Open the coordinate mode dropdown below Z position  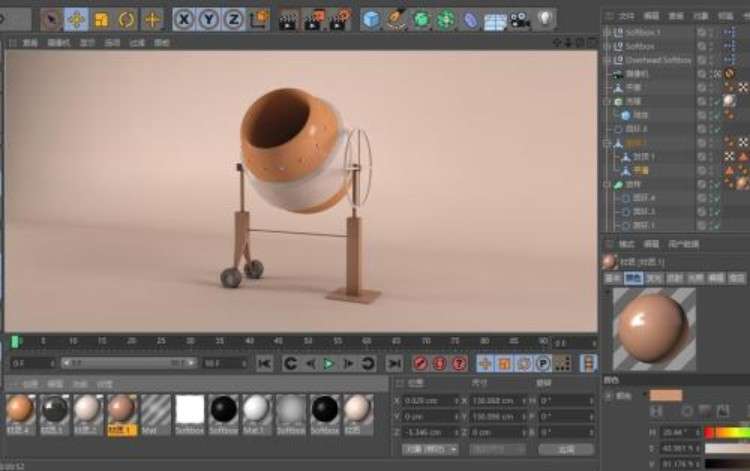[x=432, y=449]
